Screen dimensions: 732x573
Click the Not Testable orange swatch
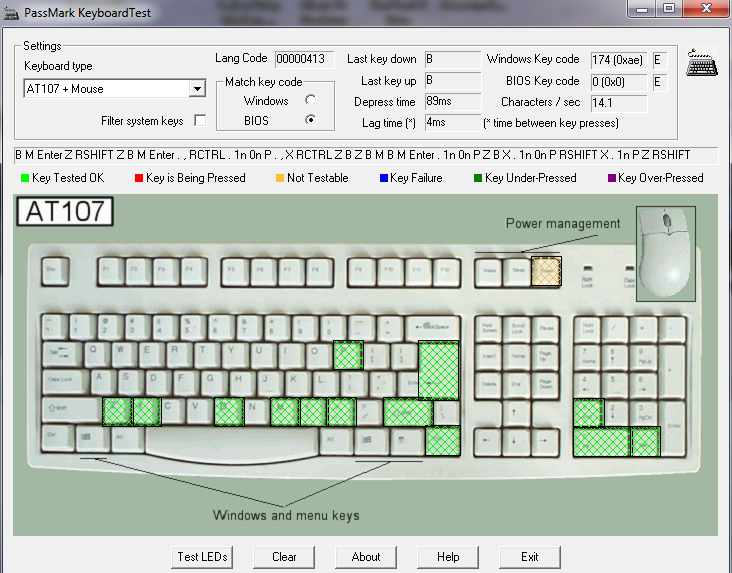pyautogui.click(x=280, y=178)
